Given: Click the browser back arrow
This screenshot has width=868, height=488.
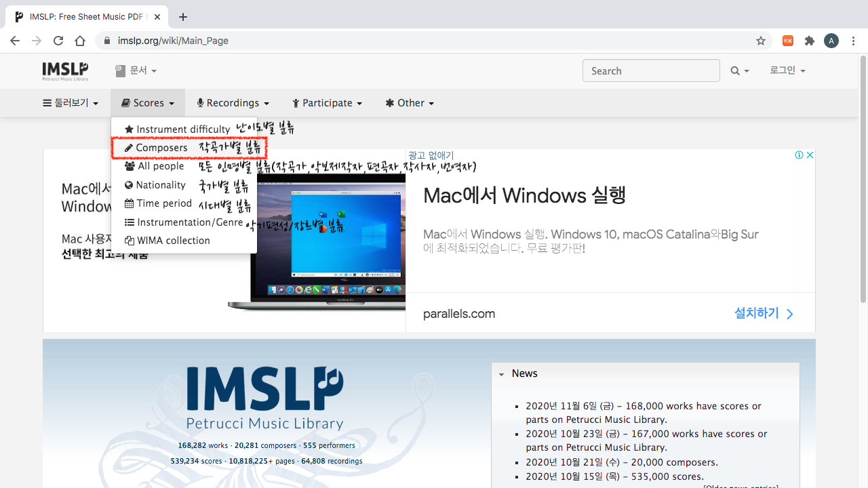Looking at the screenshot, I should (x=15, y=41).
